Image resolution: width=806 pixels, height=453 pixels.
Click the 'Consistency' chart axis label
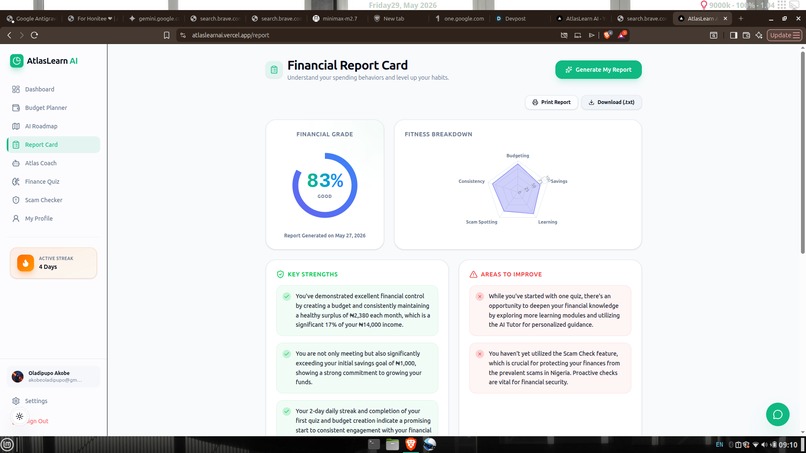coord(471,181)
